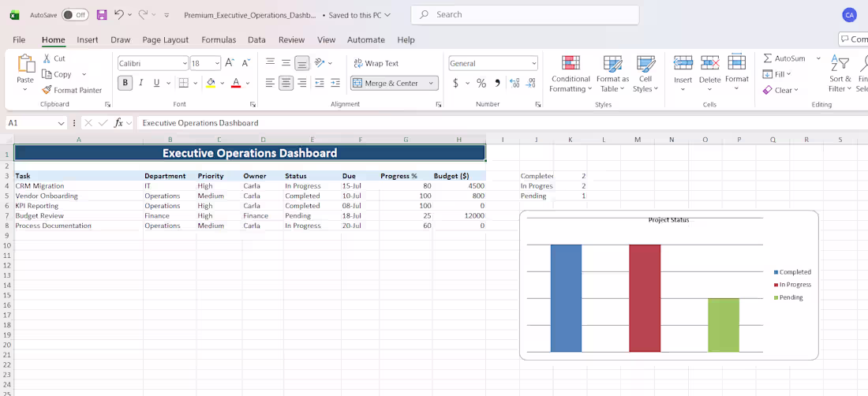Expand Merge & Center dropdown arrow
Image resolution: width=868 pixels, height=396 pixels.
pos(431,83)
